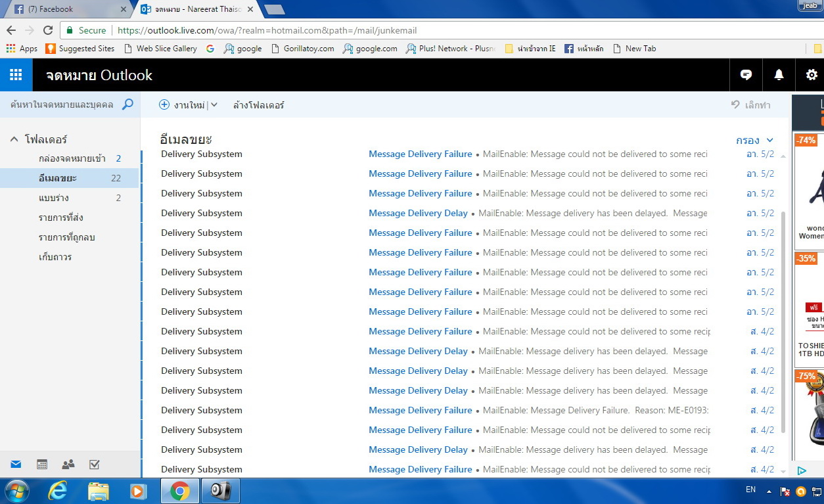
Task: Click the New (งานใหม่) button
Action: coord(183,105)
